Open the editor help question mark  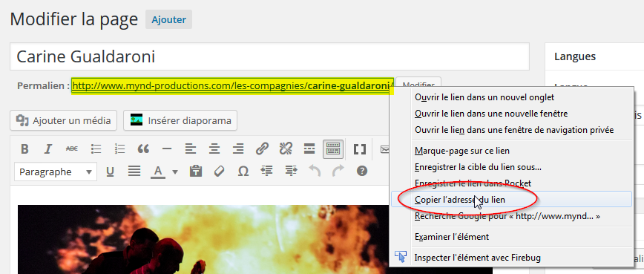[362, 172]
